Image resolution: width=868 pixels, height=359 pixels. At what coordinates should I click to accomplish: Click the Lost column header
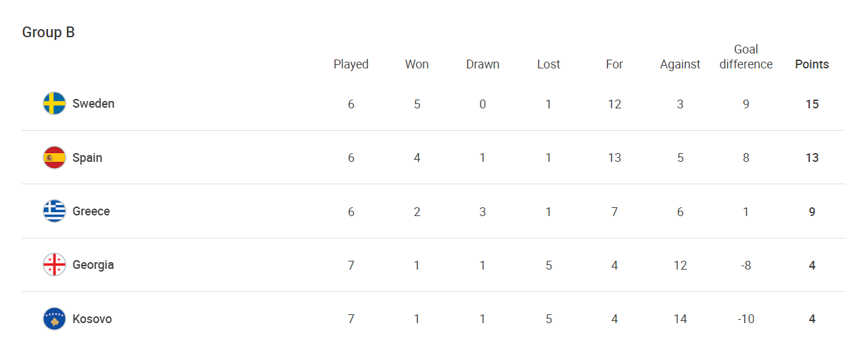pyautogui.click(x=549, y=64)
